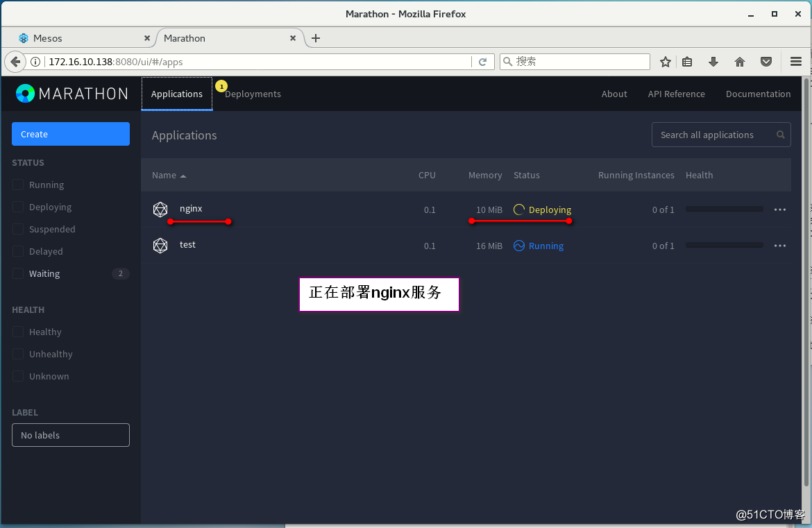
Task: Click the test memory value 16 MiB
Action: tap(489, 246)
